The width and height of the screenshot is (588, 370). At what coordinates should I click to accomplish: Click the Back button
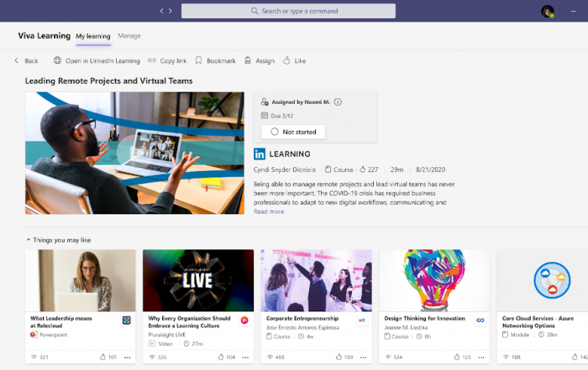pyautogui.click(x=26, y=60)
